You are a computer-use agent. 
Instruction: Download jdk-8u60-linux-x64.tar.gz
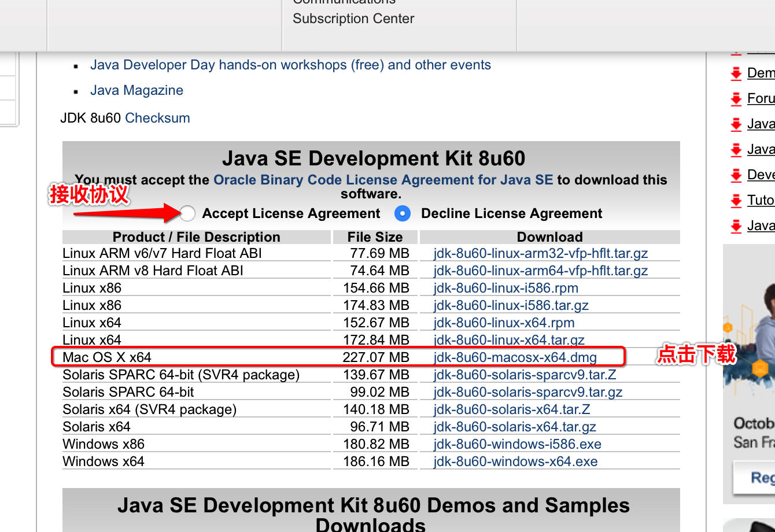click(x=509, y=340)
